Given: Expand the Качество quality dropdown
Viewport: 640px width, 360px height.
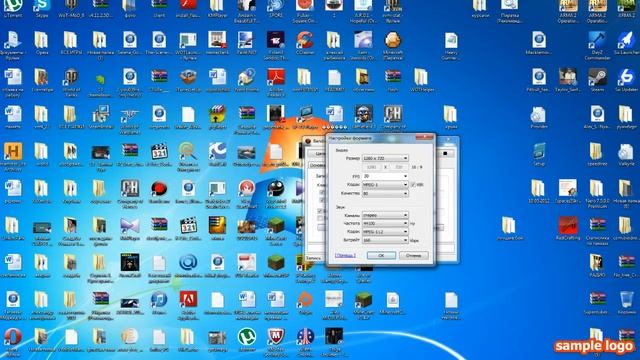Looking at the screenshot, I should click(x=385, y=193).
